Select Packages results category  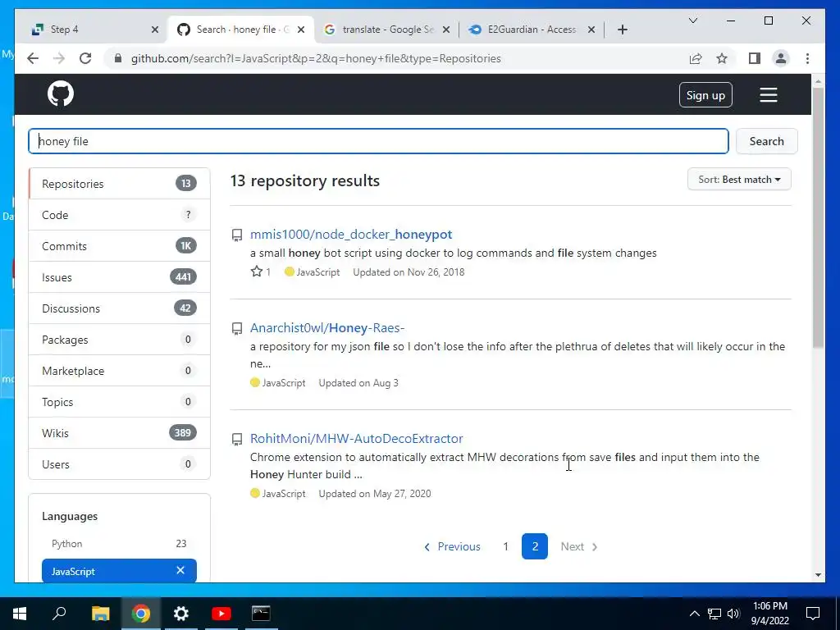tap(119, 340)
